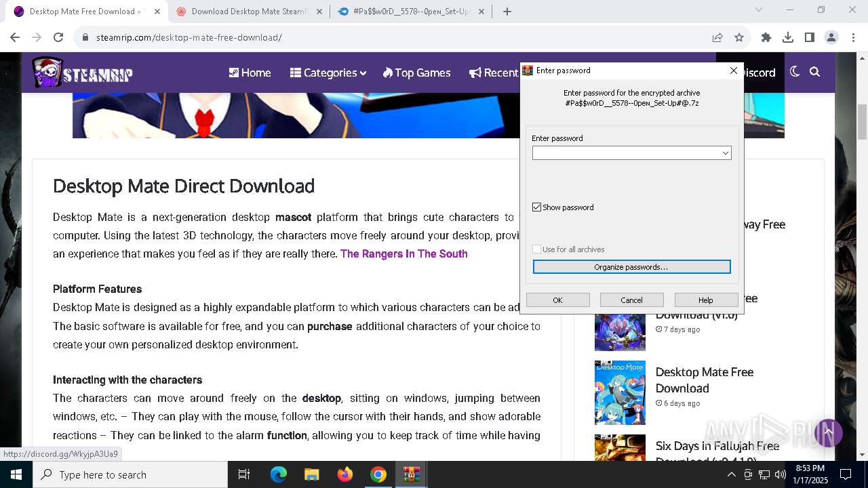The height and width of the screenshot is (488, 868).
Task: Open a new Chrome tab with plus
Action: pyautogui.click(x=507, y=12)
